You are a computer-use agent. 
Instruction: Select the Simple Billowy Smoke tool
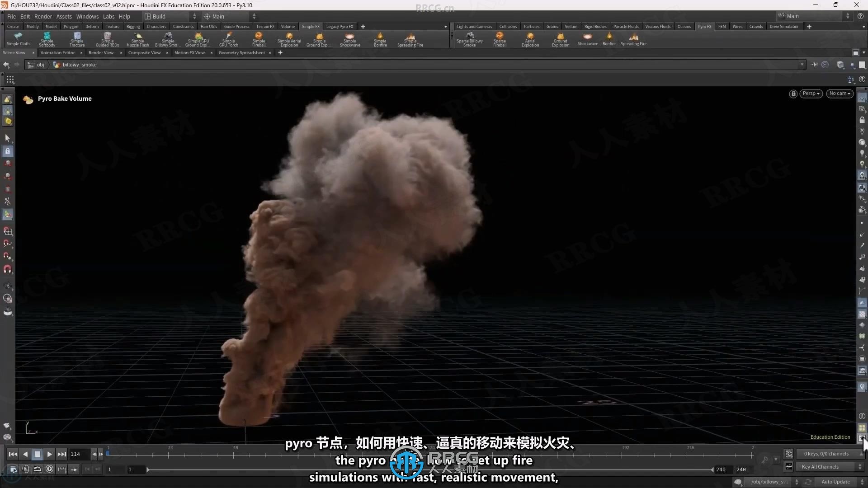pyautogui.click(x=168, y=39)
